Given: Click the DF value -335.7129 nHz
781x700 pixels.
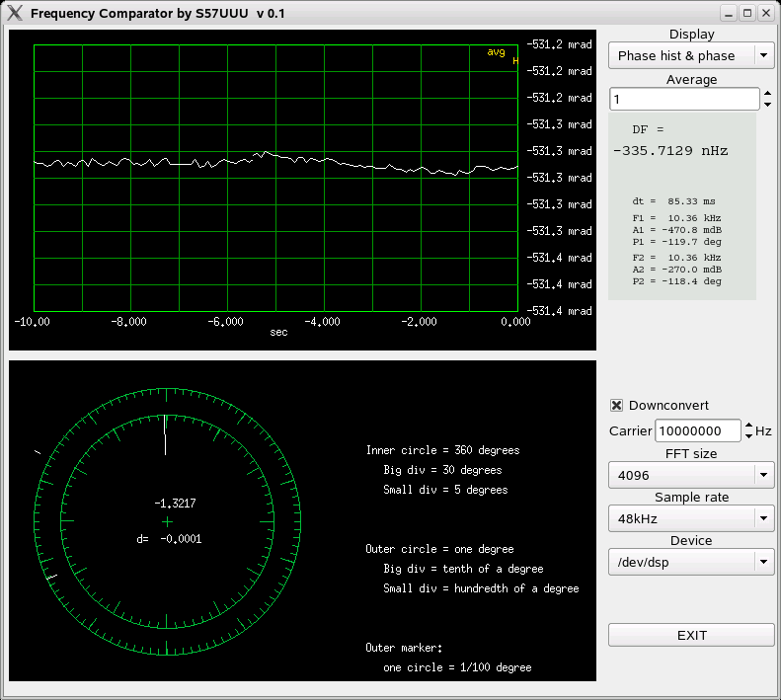Looking at the screenshot, I should click(x=670, y=151).
